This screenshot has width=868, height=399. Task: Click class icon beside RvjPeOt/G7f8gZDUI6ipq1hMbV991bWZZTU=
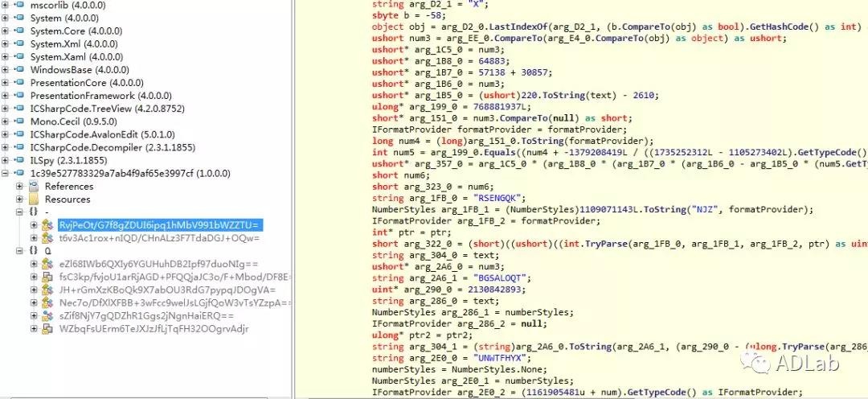tap(47, 224)
